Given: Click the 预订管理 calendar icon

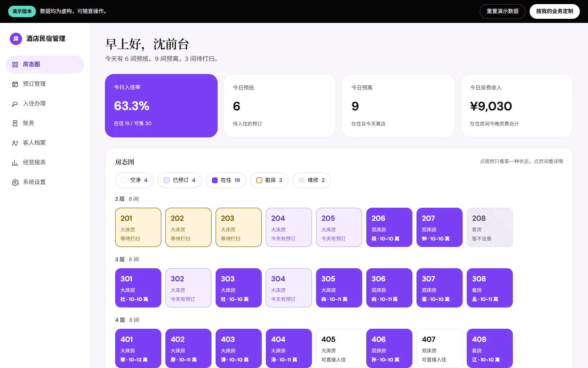Looking at the screenshot, I should pos(15,84).
